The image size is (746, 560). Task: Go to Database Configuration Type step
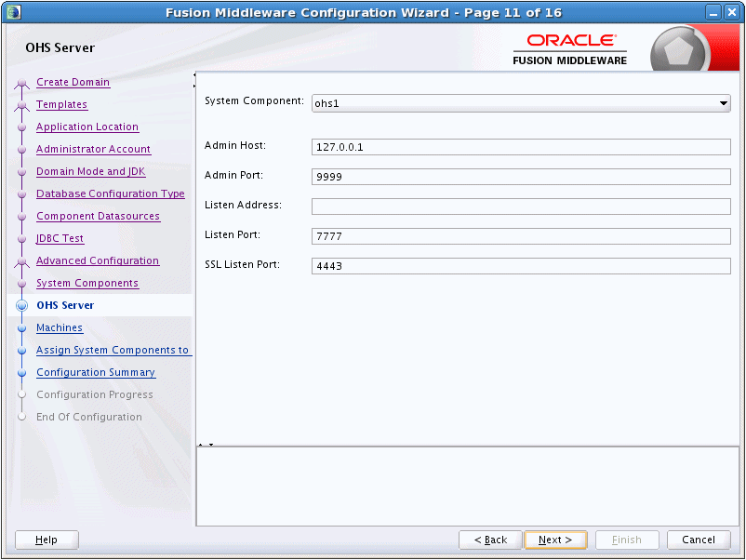(x=111, y=194)
